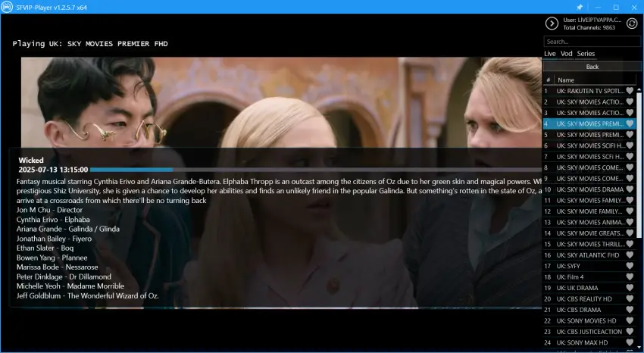Click scrollbar up arrow of channel list
Viewport: 644px width, 353px height.
[639, 89]
